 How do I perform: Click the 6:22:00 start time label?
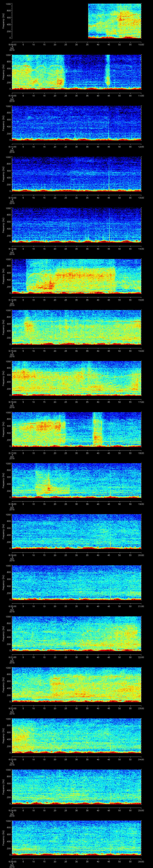pos(12,708)
